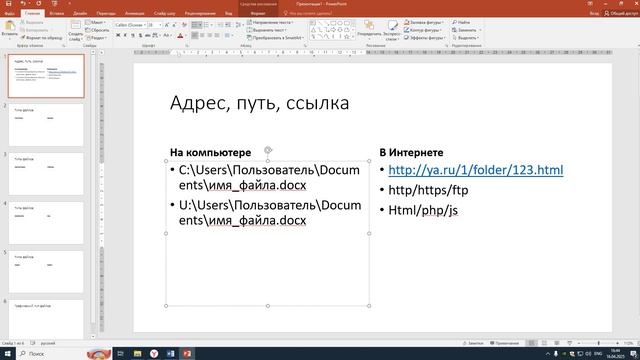Switch to Reading view in status bar
Screen dimensions: 640x360
[x=557, y=343]
